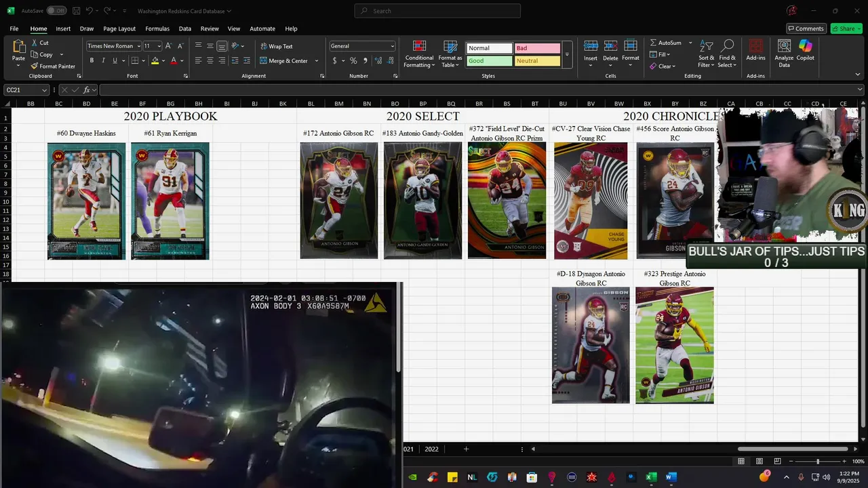Screen dimensions: 868x488
Task: Activate the Format Painter brush
Action: [x=35, y=66]
